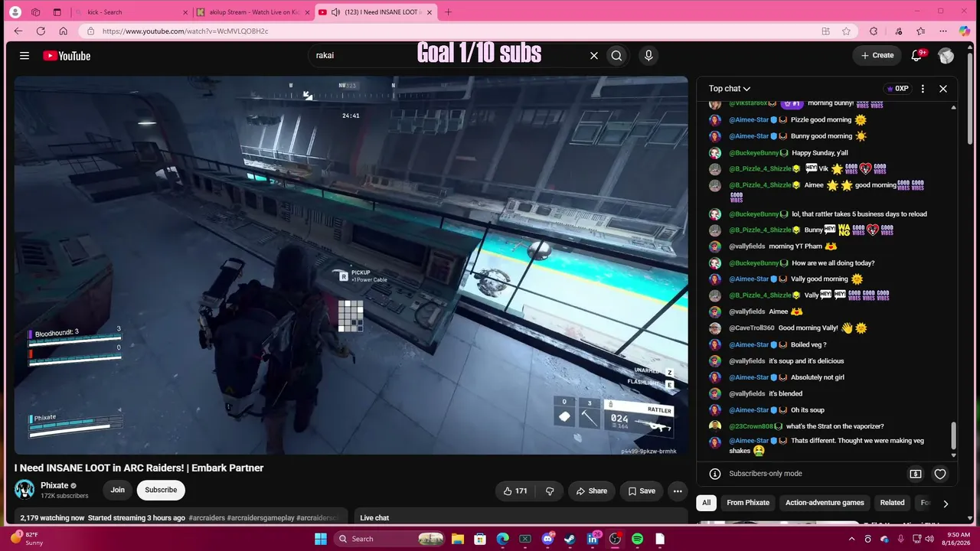Mute the YouTube tab via speaker icon
980x551 pixels.
click(335, 12)
